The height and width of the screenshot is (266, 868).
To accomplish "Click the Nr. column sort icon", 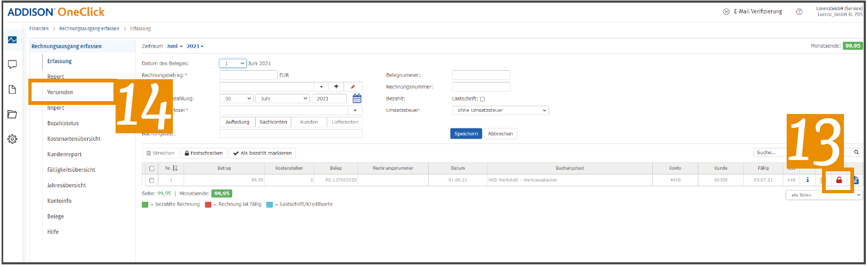I will pyautogui.click(x=175, y=168).
